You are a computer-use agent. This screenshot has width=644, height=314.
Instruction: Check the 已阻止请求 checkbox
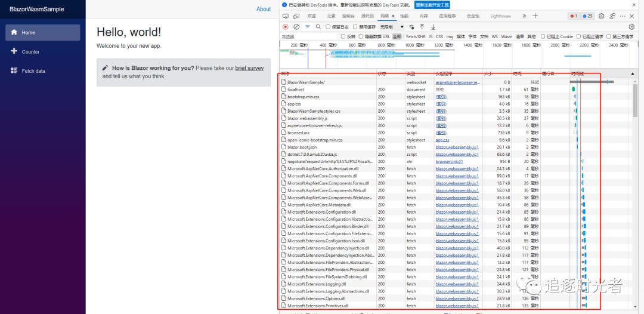tap(579, 36)
